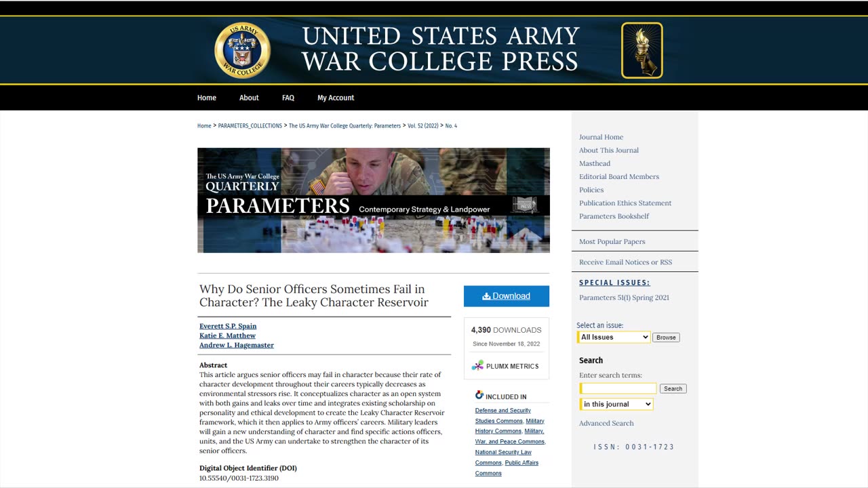Image resolution: width=868 pixels, height=488 pixels.
Task: Open Military, War, and Peace Commons link
Action: tap(511, 436)
